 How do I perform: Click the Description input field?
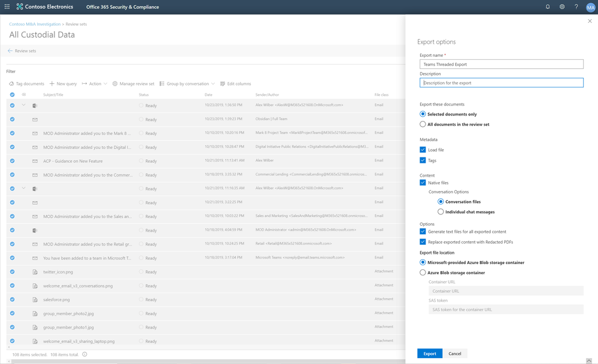pos(502,83)
